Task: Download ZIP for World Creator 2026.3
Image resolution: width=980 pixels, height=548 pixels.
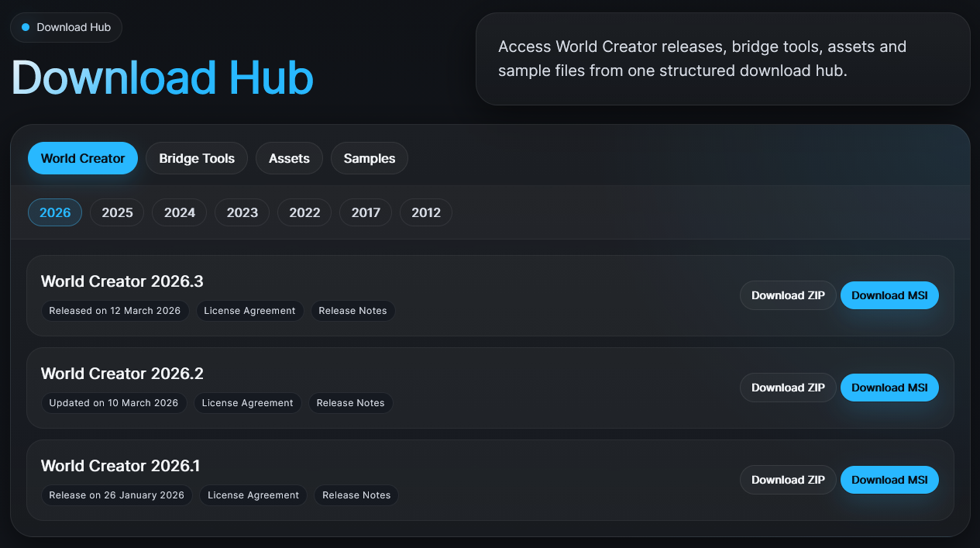Action: [x=788, y=295]
